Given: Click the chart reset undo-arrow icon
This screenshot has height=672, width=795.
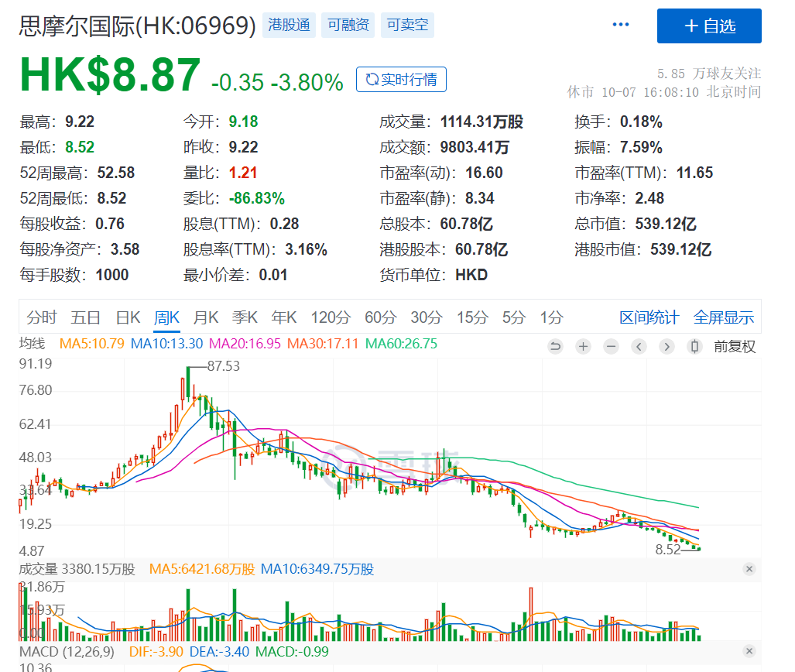Looking at the screenshot, I should (556, 346).
